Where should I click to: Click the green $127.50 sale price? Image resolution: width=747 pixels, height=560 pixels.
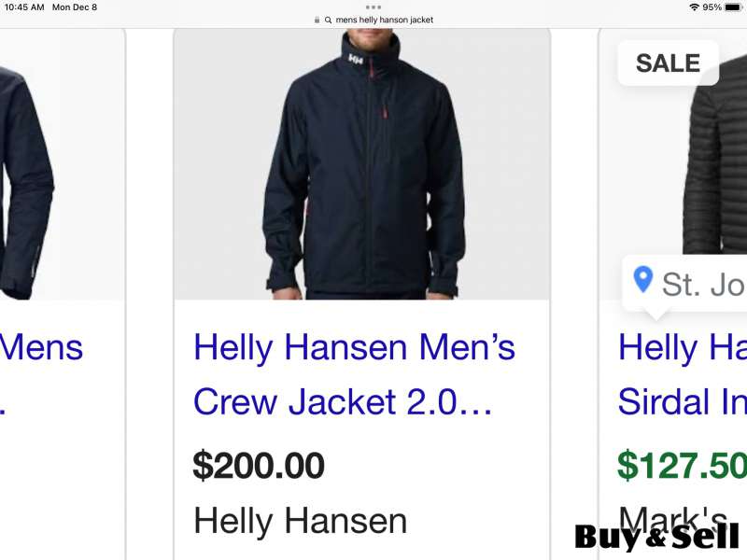pos(683,465)
